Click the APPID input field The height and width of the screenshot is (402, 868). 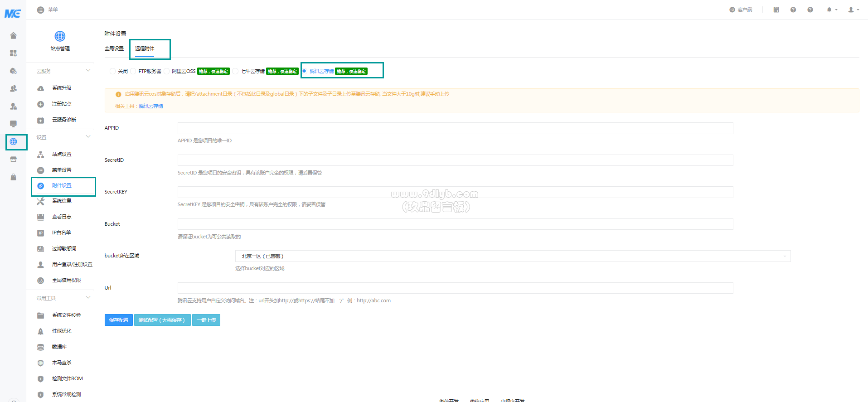pyautogui.click(x=455, y=128)
